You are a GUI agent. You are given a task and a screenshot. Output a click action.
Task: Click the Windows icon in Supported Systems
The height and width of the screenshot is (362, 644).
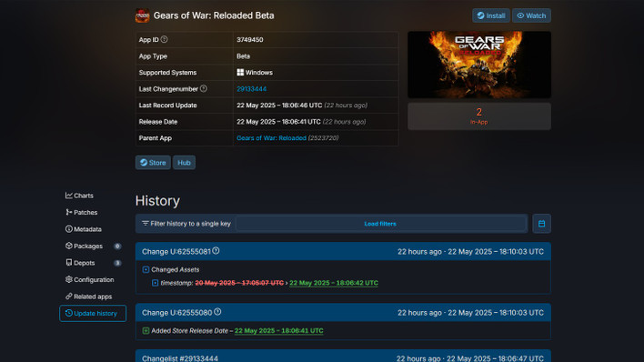tap(240, 73)
